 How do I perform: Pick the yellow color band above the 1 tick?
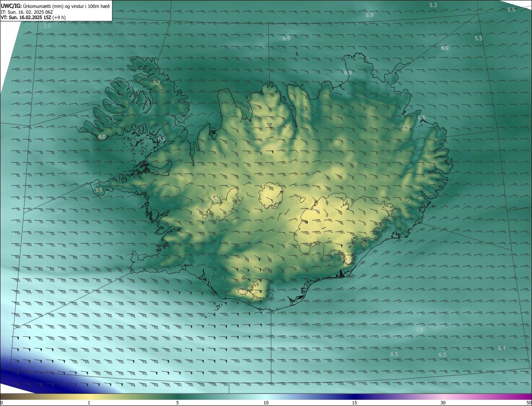click(89, 396)
